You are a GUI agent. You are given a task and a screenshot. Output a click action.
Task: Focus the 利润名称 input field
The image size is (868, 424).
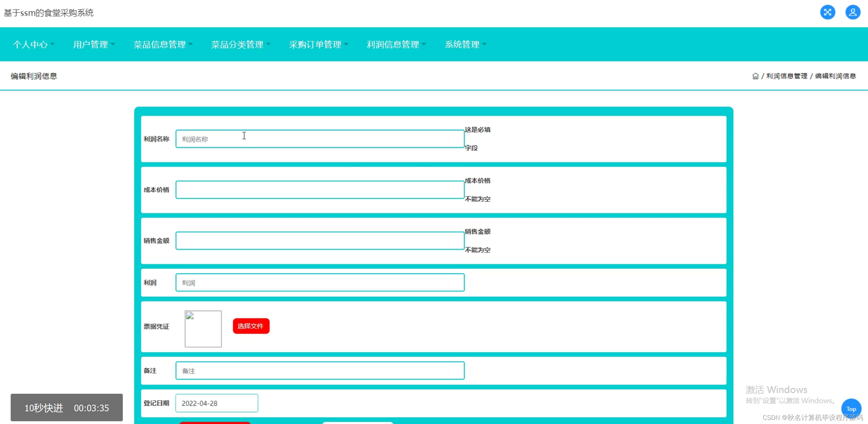pos(320,139)
